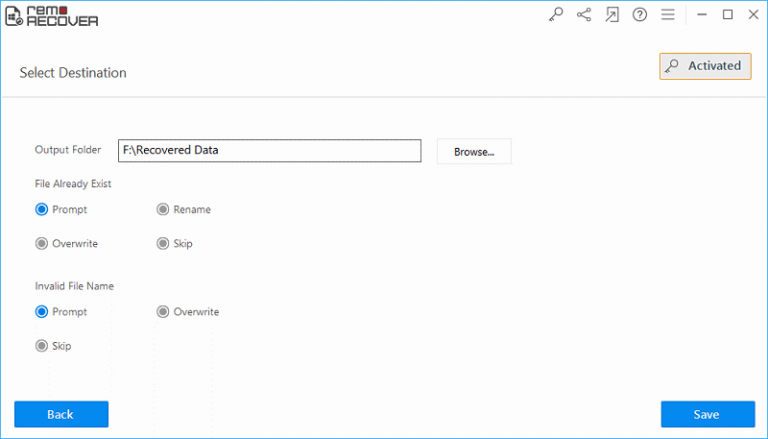The width and height of the screenshot is (768, 439).
Task: Open the hamburger menu
Action: pos(667,15)
